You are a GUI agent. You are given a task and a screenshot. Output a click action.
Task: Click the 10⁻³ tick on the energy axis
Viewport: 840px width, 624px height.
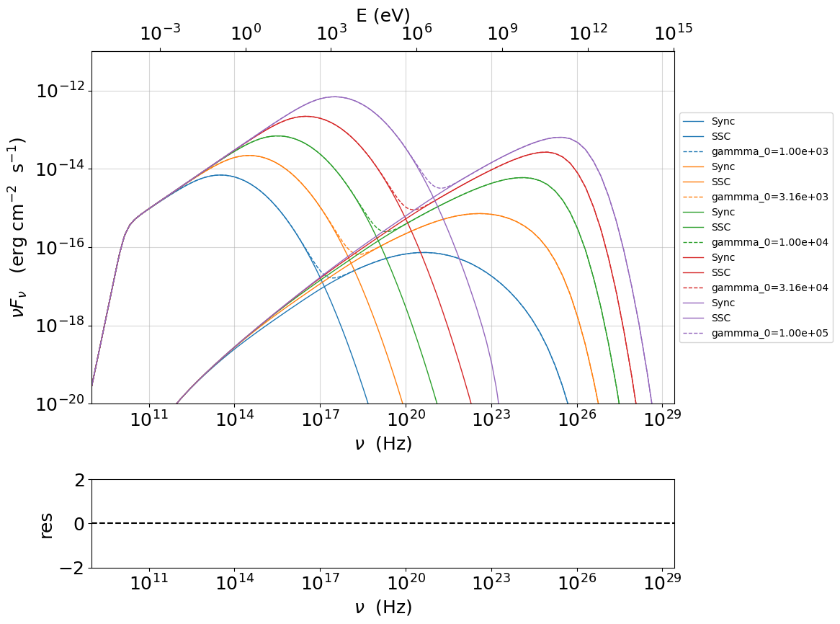(160, 32)
